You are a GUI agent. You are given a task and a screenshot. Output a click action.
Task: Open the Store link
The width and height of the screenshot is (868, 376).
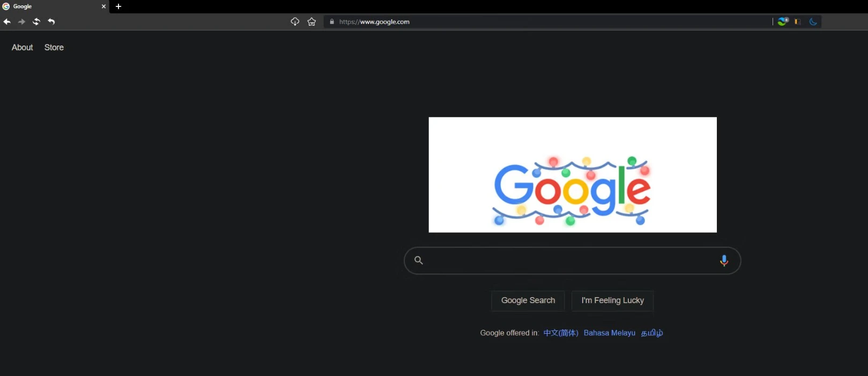click(54, 47)
